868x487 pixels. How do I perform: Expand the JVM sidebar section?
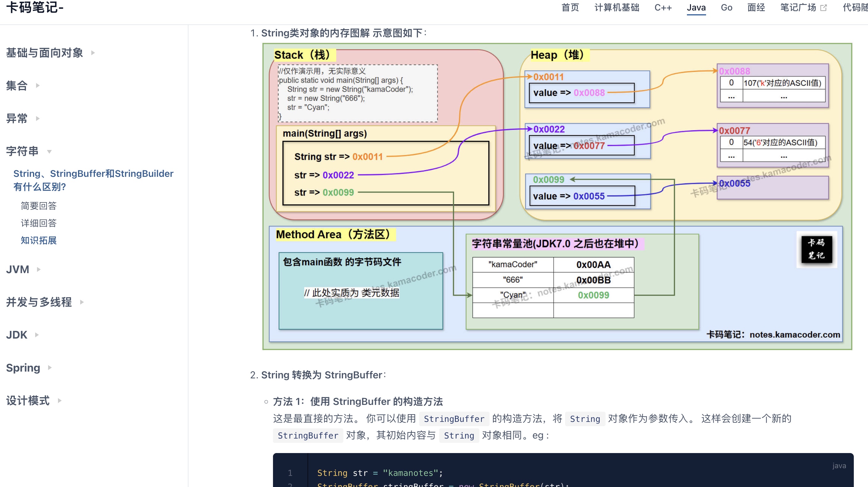(x=39, y=269)
